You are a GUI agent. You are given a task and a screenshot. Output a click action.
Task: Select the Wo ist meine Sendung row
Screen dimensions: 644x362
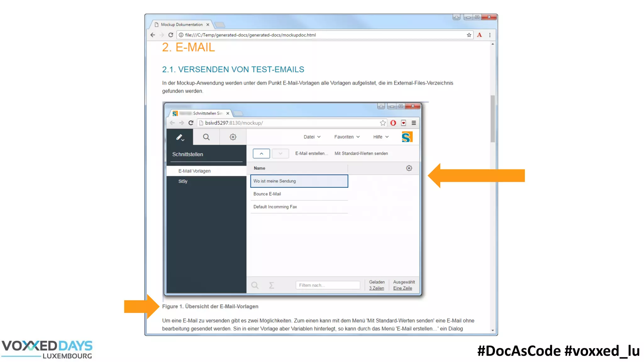click(x=299, y=181)
